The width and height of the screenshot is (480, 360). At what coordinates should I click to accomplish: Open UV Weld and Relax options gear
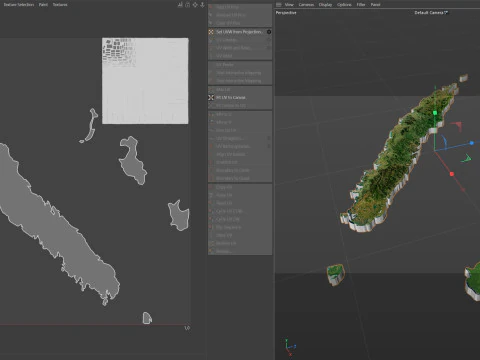point(269,48)
